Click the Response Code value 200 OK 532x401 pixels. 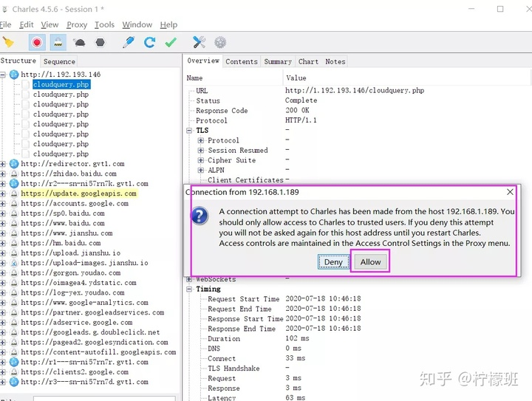(297, 111)
